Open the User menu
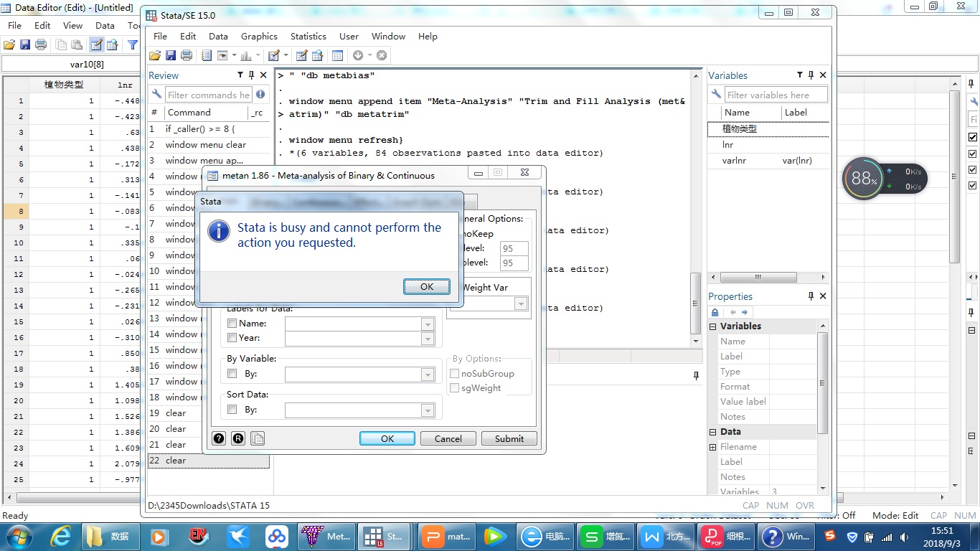980x551 pixels. [x=349, y=36]
